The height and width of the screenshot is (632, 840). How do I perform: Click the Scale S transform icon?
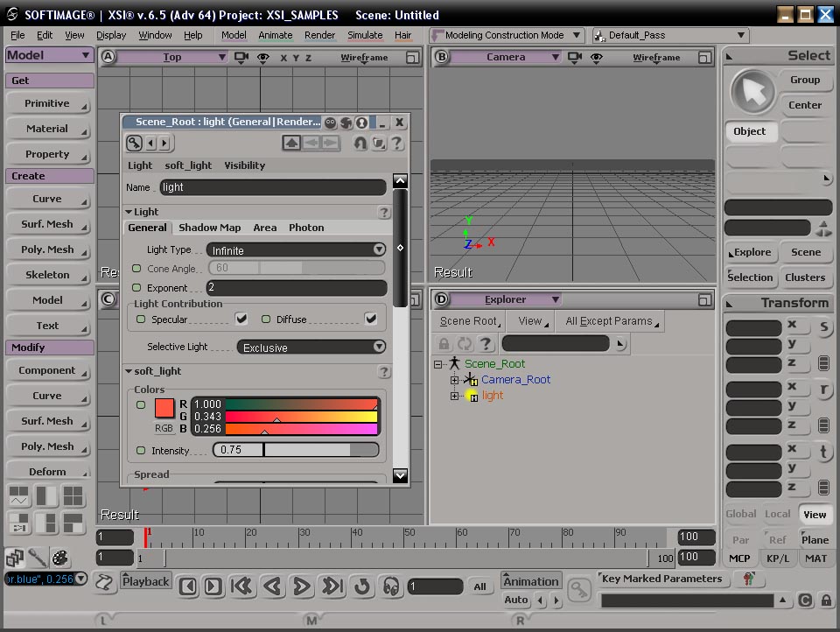coord(823,327)
